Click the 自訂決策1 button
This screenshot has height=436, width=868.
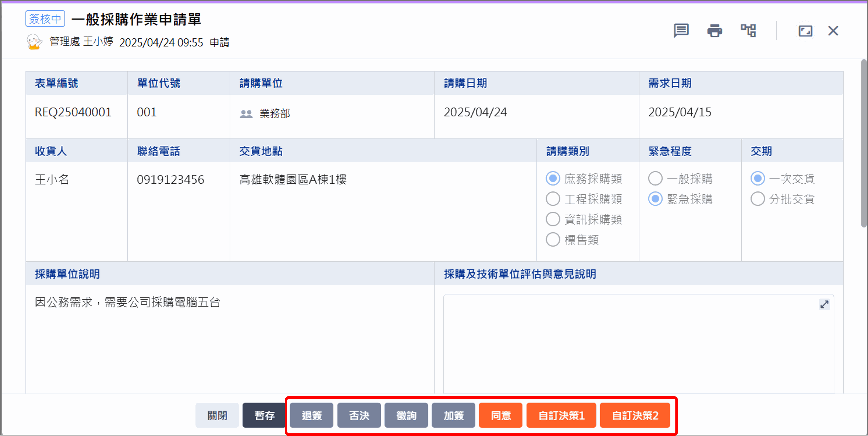561,415
